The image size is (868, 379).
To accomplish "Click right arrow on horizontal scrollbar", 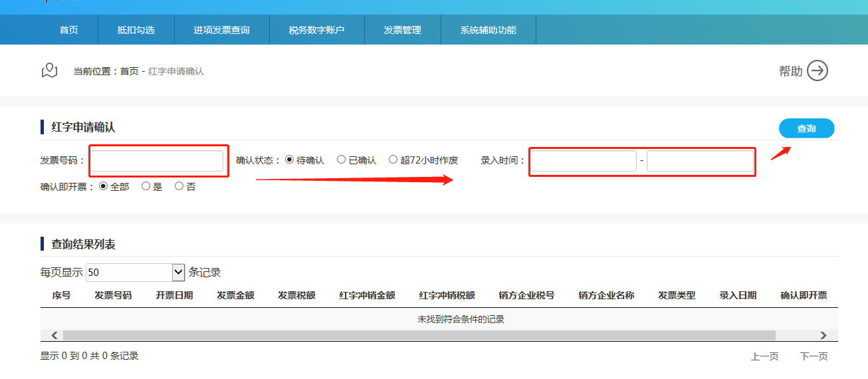I will click(823, 336).
